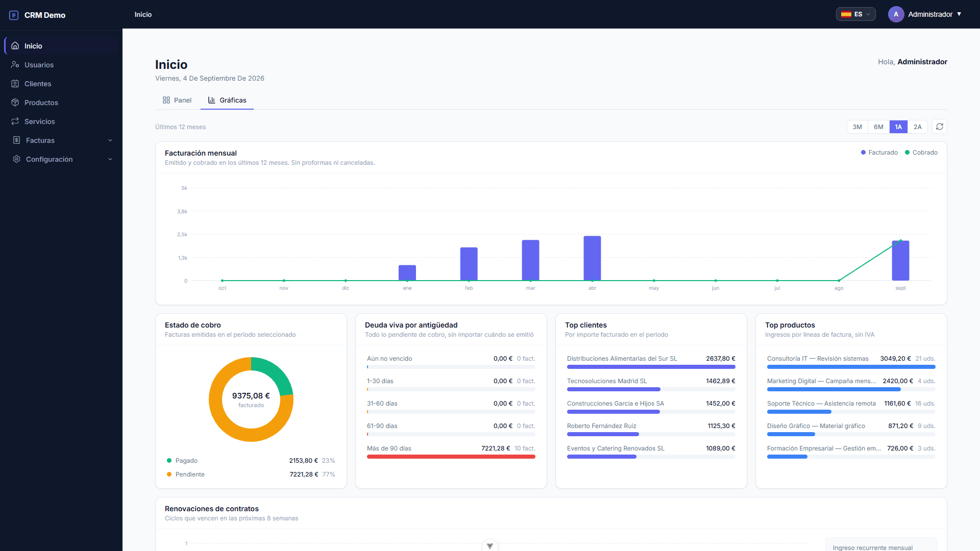The width and height of the screenshot is (980, 551).
Task: Select the 3M period range
Action: pos(857,127)
